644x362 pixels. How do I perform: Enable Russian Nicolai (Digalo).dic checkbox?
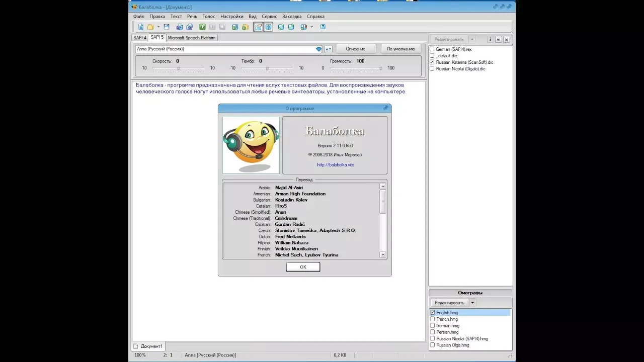click(x=432, y=69)
